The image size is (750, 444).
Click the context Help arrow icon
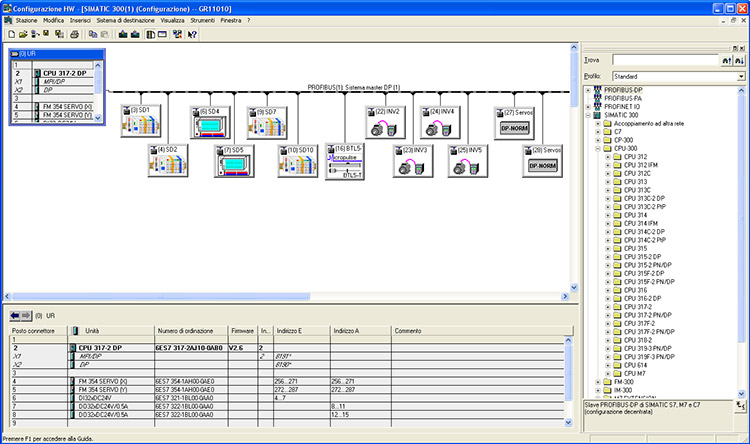pos(192,34)
